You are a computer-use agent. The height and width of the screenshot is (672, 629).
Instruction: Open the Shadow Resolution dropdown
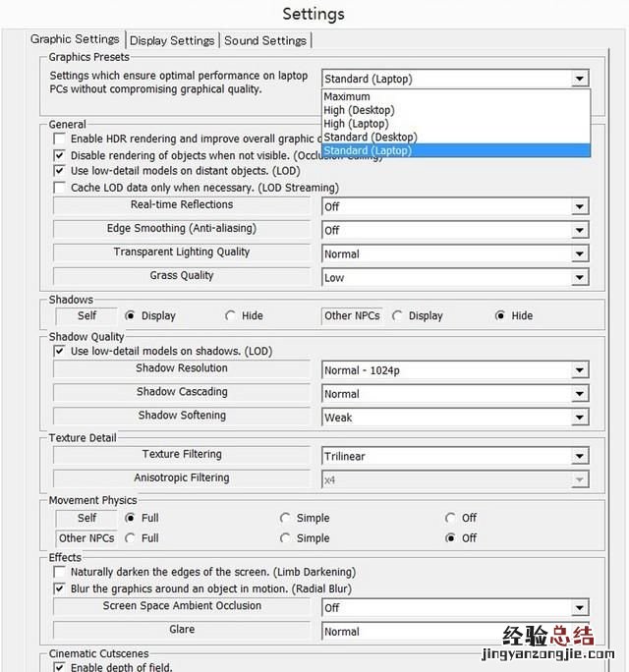pos(580,370)
